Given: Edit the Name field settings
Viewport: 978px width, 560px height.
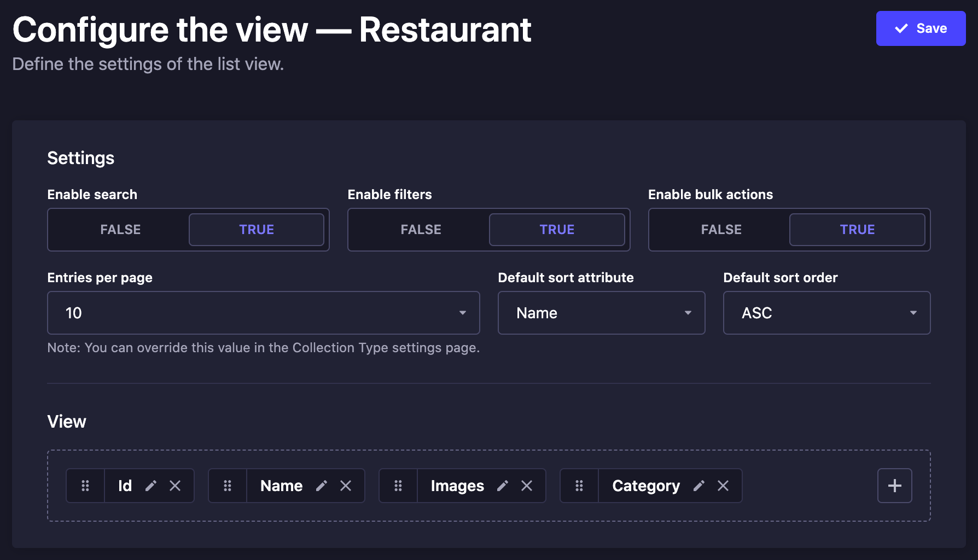Looking at the screenshot, I should click(x=322, y=486).
